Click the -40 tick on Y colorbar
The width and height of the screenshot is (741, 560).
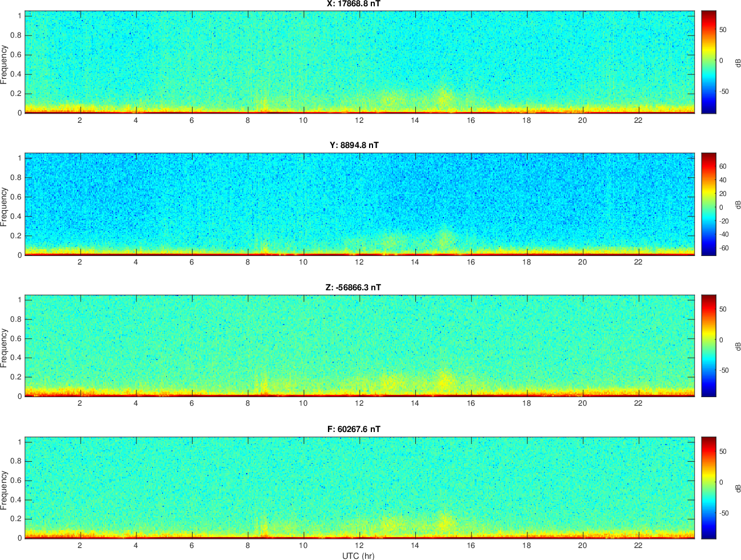tap(724, 234)
